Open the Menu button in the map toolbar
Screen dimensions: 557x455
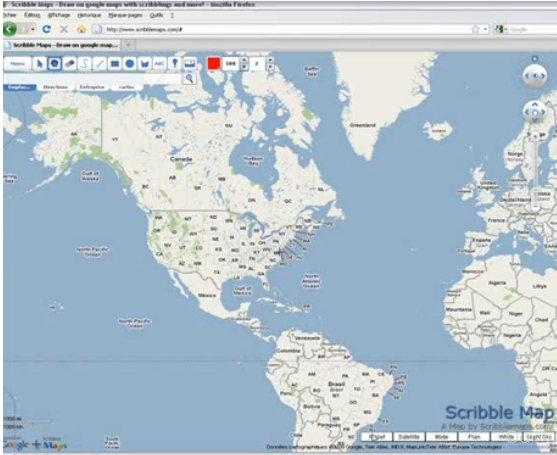tap(18, 64)
